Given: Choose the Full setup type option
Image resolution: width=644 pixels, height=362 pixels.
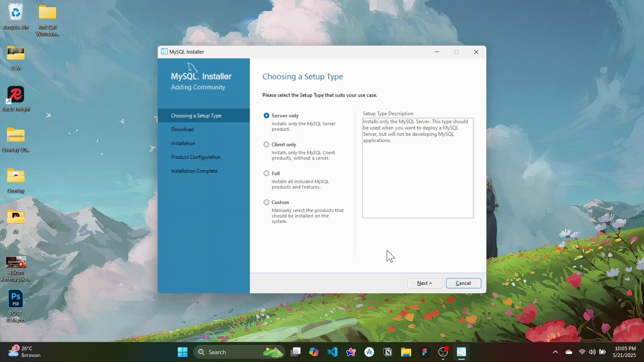Looking at the screenshot, I should coord(266,173).
